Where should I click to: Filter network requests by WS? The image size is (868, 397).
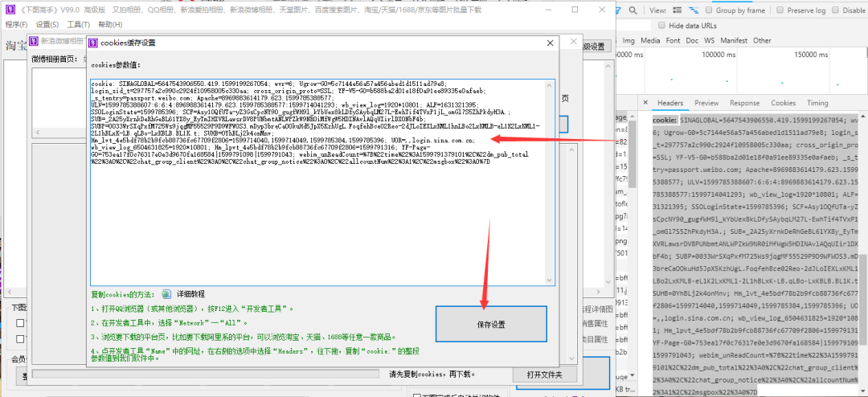[709, 40]
